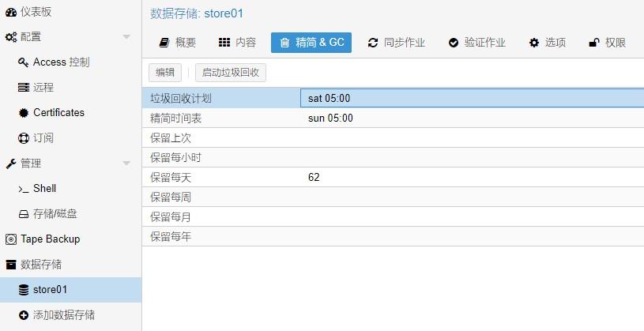Collapse the 管理 section arrow

(x=126, y=164)
